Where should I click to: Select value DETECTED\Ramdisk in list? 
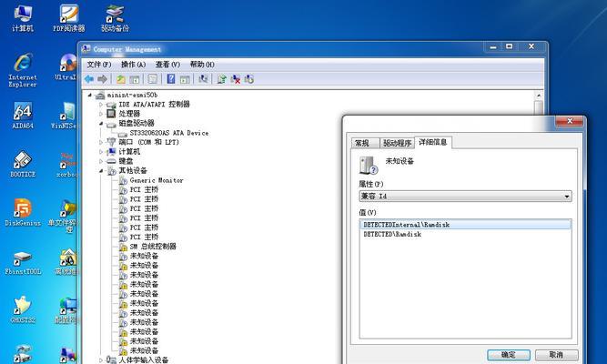pos(465,234)
